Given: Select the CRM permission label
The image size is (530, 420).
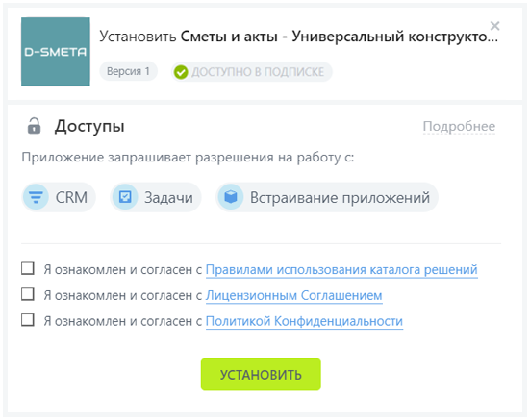Looking at the screenshot, I should (x=71, y=197).
